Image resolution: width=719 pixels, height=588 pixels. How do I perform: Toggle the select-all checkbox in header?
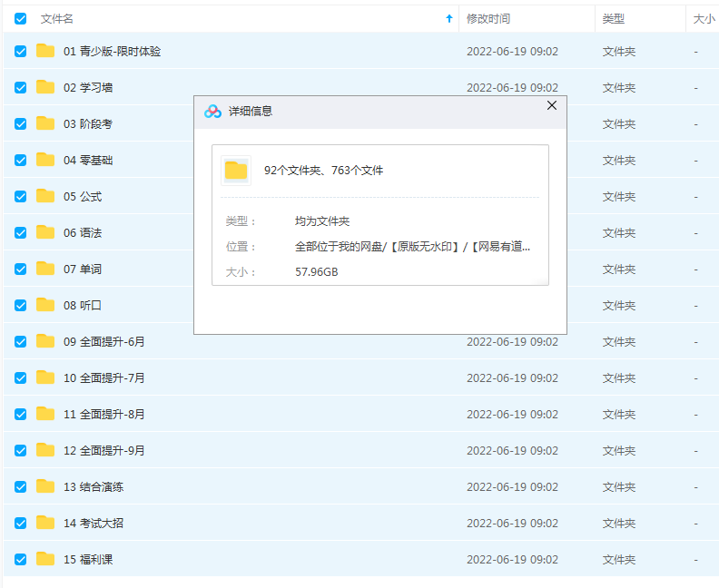click(x=20, y=19)
